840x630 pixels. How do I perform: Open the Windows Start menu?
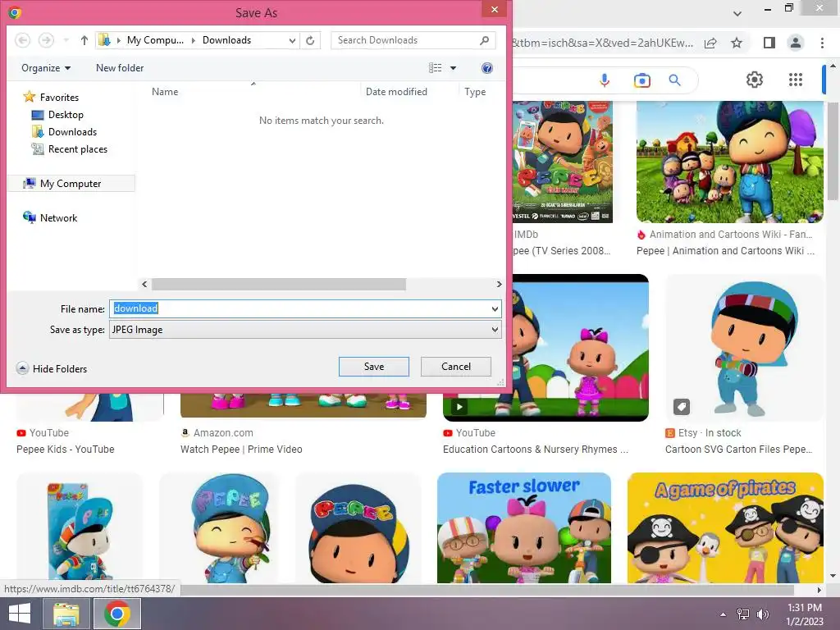click(20, 614)
